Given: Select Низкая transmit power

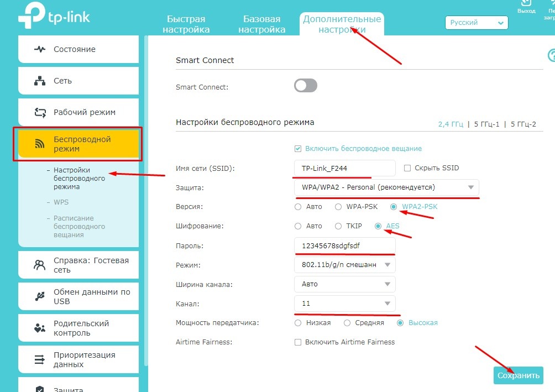Looking at the screenshot, I should (x=298, y=323).
